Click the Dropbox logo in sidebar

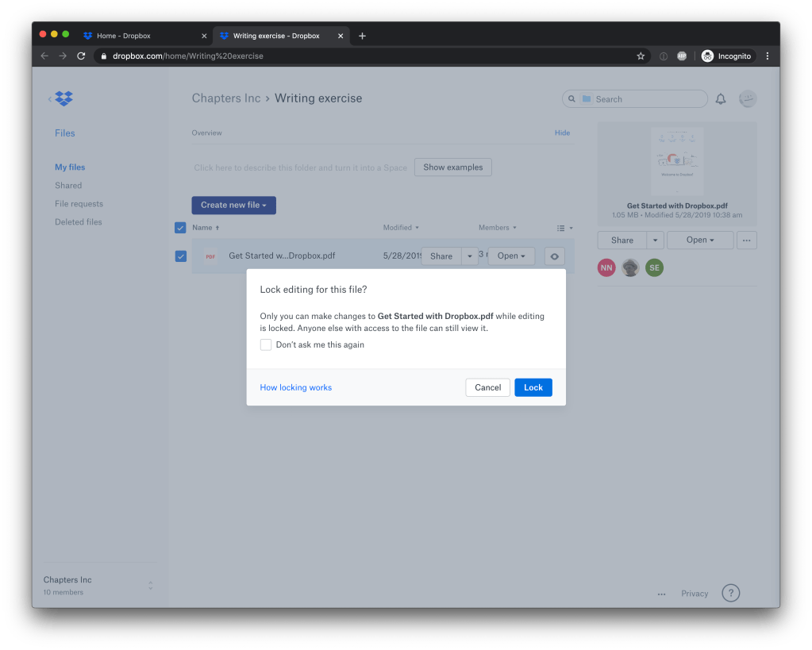tap(63, 98)
